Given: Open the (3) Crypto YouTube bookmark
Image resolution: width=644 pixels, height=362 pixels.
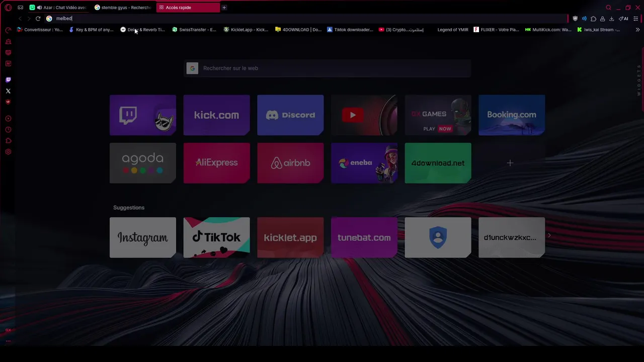Looking at the screenshot, I should click(x=401, y=30).
